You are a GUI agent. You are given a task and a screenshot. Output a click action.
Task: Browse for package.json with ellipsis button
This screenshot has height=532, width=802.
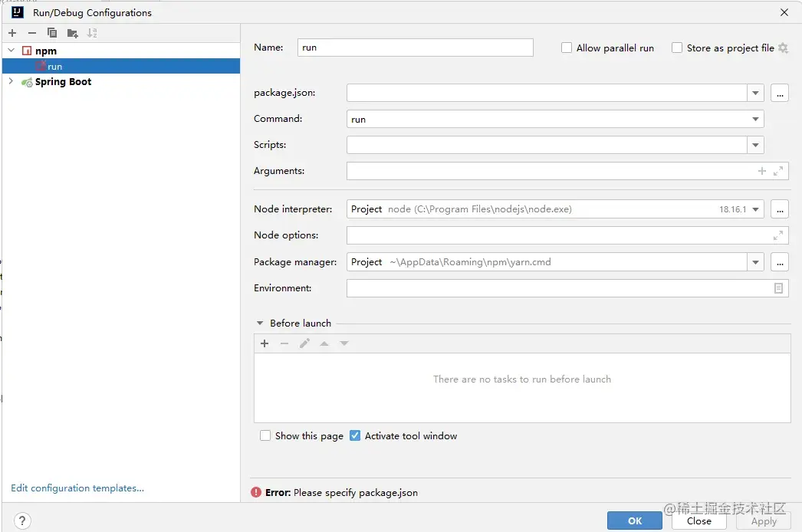tap(780, 93)
